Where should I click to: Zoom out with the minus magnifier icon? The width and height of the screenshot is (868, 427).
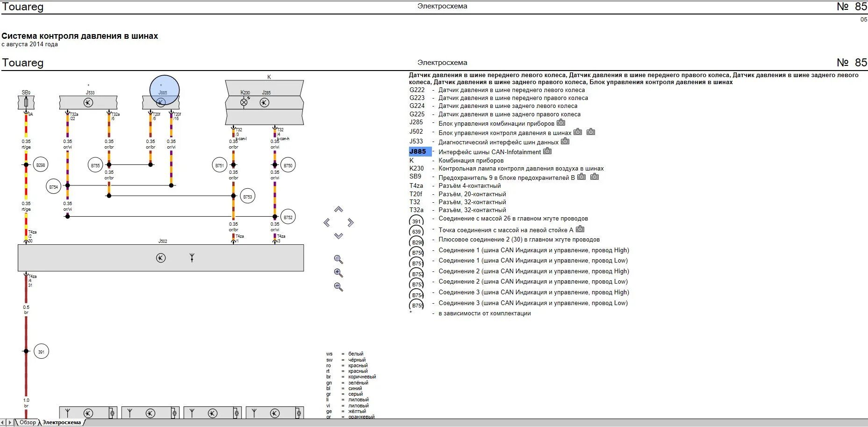coord(338,287)
